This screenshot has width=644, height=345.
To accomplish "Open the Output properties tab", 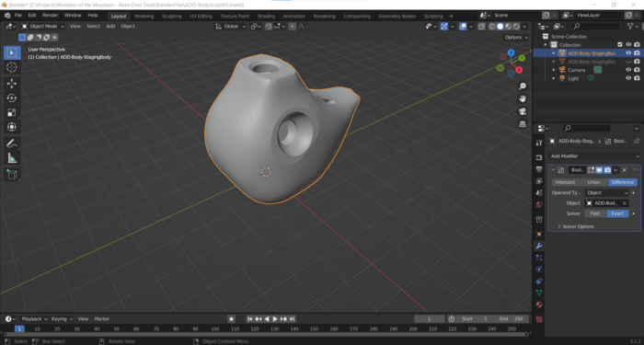I will coord(539,169).
